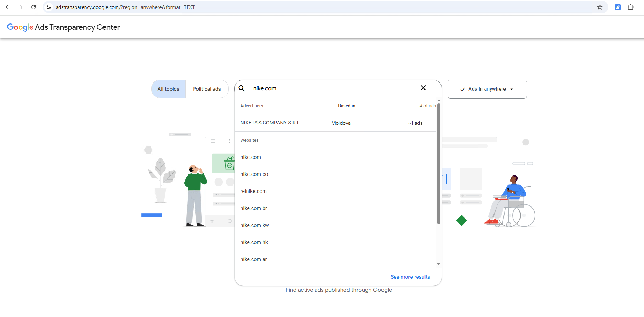The height and width of the screenshot is (317, 644).
Task: Open See more results link
Action: click(410, 277)
